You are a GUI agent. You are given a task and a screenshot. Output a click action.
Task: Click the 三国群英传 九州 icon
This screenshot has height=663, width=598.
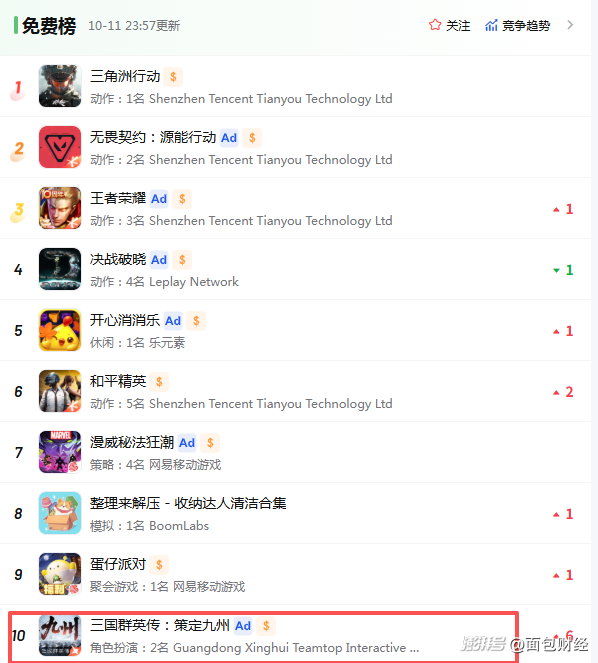[x=60, y=636]
